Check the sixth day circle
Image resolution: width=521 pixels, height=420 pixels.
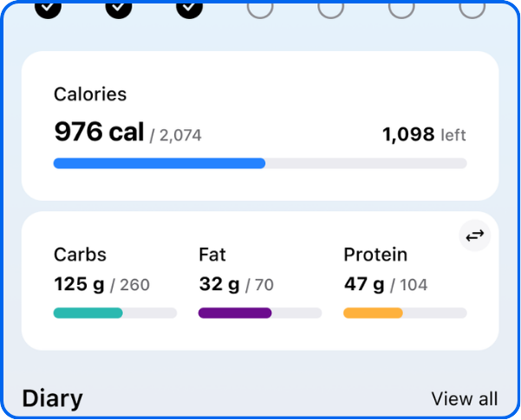[401, 7]
